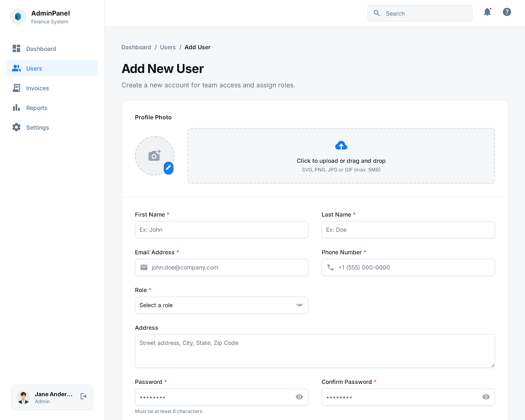The width and height of the screenshot is (525, 420).
Task: Click the search magnifier icon
Action: [377, 13]
